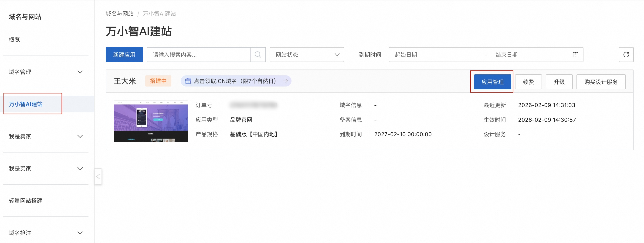This screenshot has width=644, height=243.
Task: Click the 域名与网站 sidebar title
Action: click(x=25, y=17)
